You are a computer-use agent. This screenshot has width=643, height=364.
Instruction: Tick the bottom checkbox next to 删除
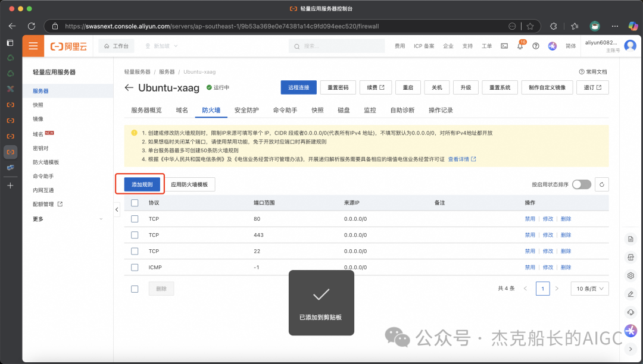135,289
